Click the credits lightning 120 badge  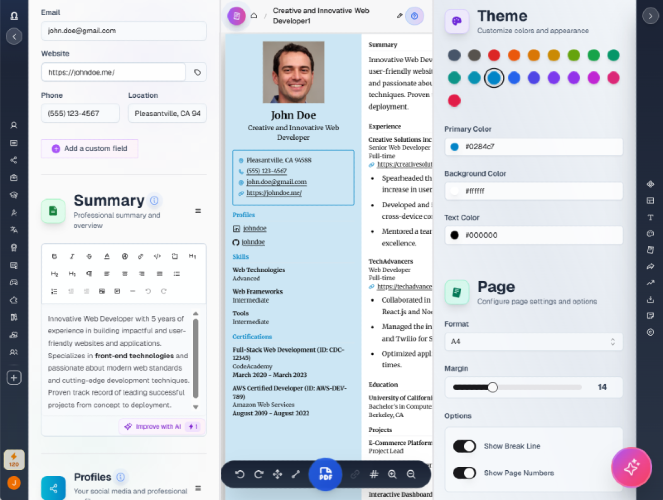(x=14, y=459)
